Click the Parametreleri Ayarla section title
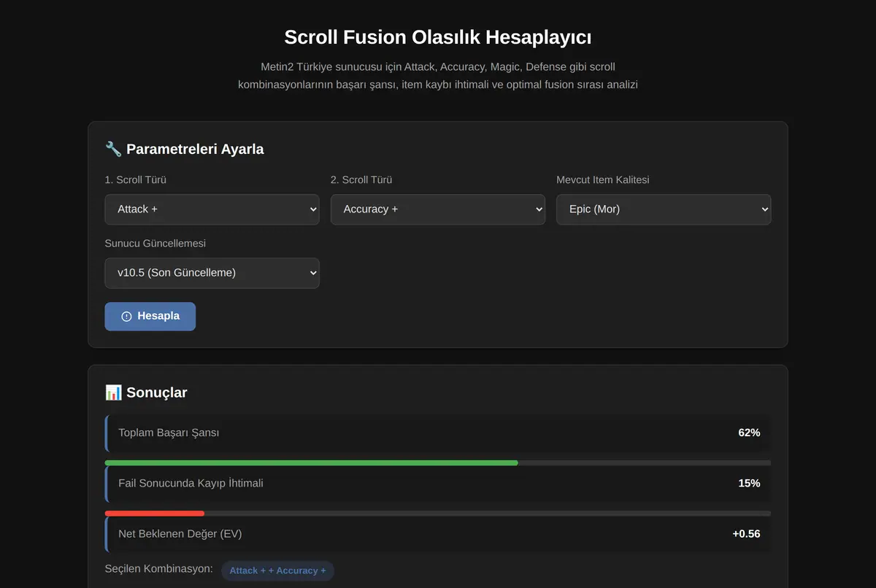The image size is (876, 588). tap(195, 149)
